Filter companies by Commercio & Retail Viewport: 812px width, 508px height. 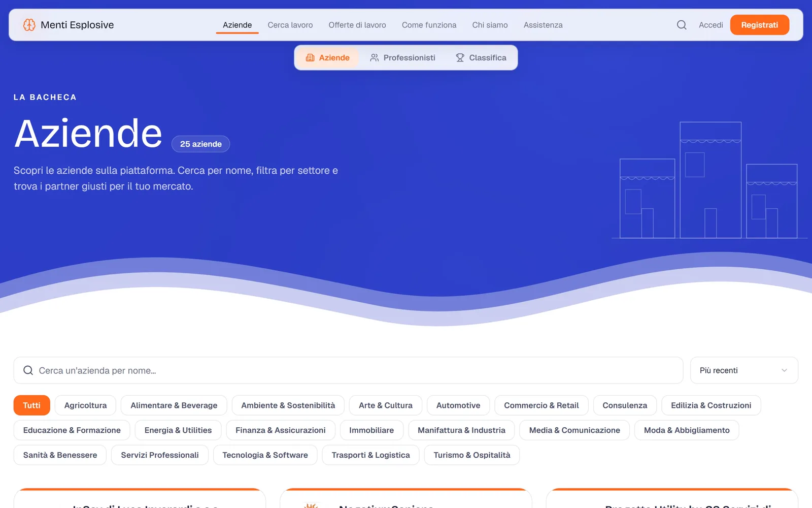(541, 405)
